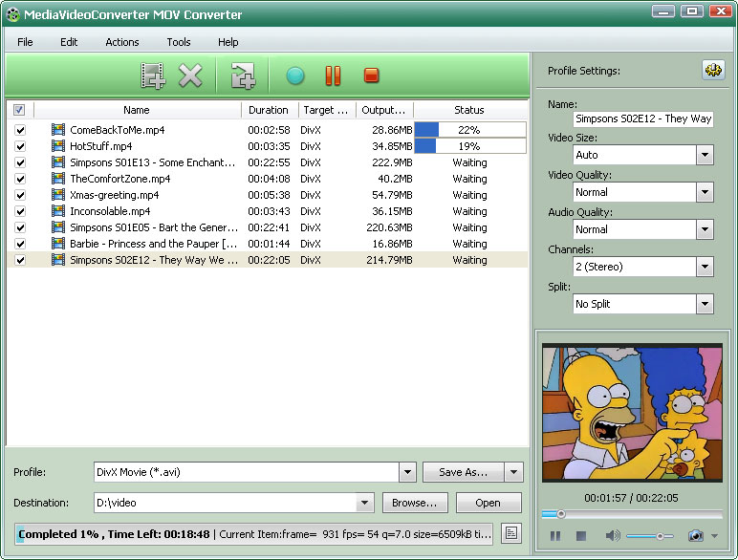738x560 pixels.
Task: Click the Open destination button
Action: coord(488,503)
